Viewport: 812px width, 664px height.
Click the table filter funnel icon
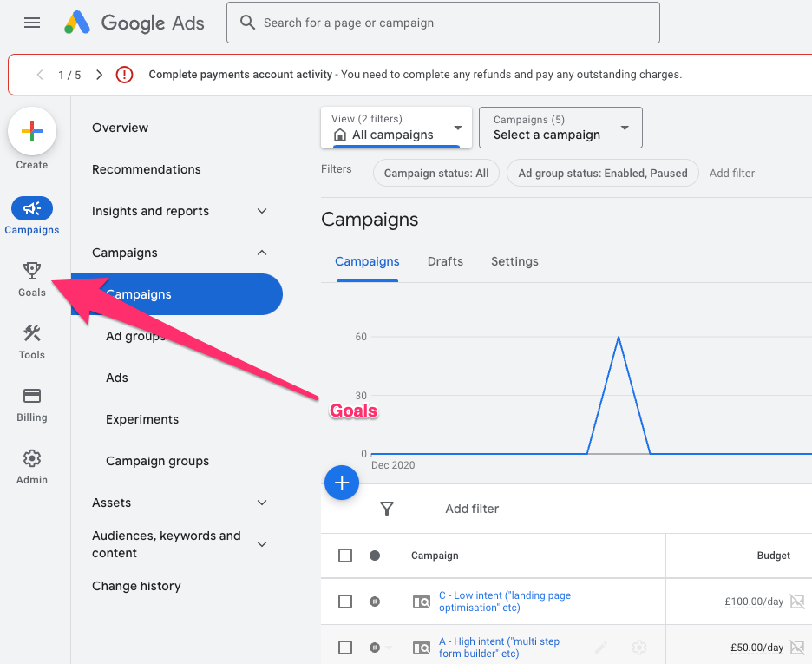point(387,509)
